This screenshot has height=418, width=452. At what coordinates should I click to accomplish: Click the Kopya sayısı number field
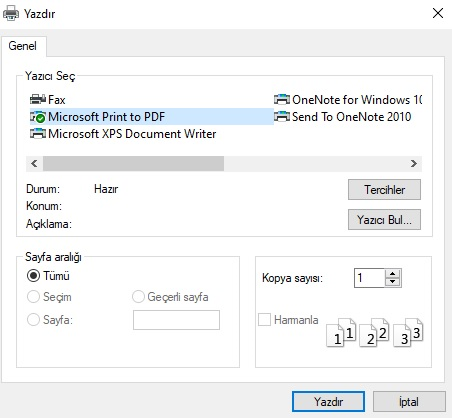pyautogui.click(x=370, y=278)
